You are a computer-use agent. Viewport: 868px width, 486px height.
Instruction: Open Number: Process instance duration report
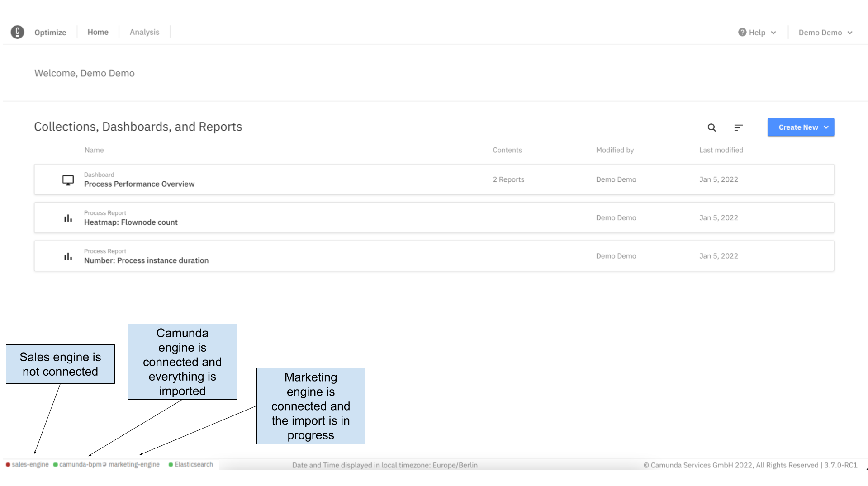point(146,260)
